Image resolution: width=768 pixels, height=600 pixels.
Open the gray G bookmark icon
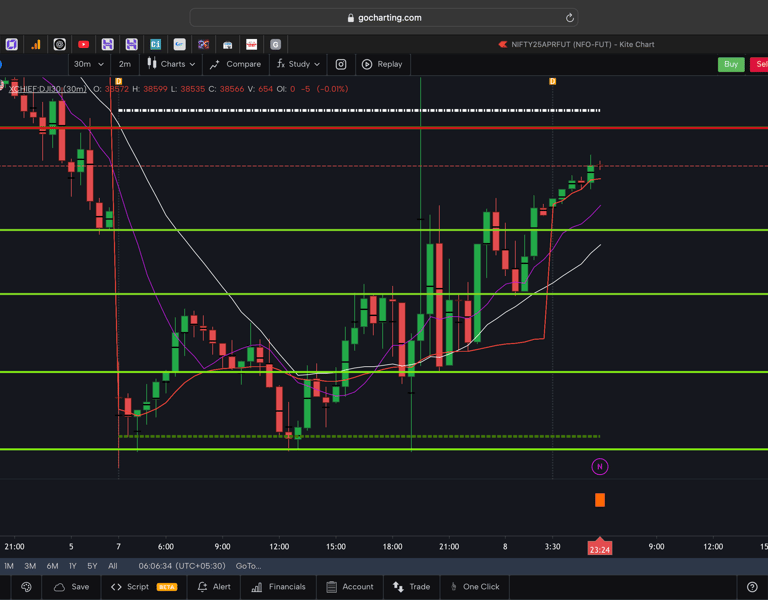(276, 45)
